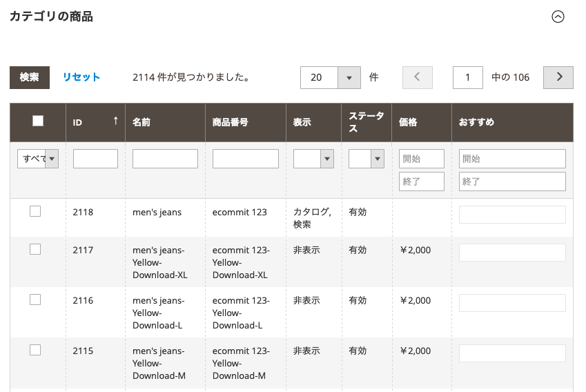Image resolution: width=586 pixels, height=392 pixels.
Task: Sort by 商品番号 column header
Action: tap(246, 122)
